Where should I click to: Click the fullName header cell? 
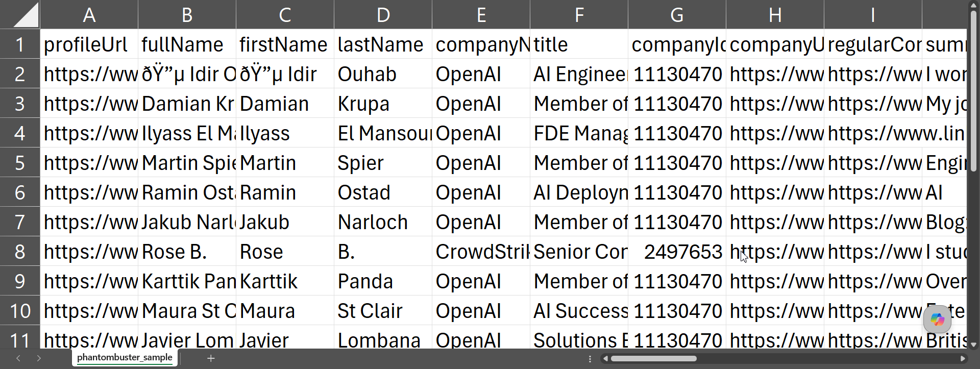187,44
